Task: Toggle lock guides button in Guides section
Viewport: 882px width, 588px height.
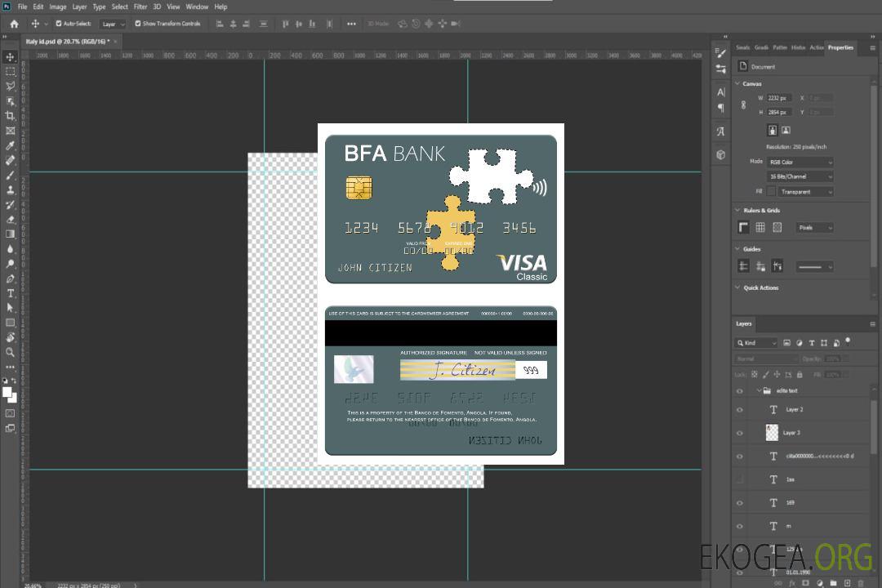Action: coord(760,266)
